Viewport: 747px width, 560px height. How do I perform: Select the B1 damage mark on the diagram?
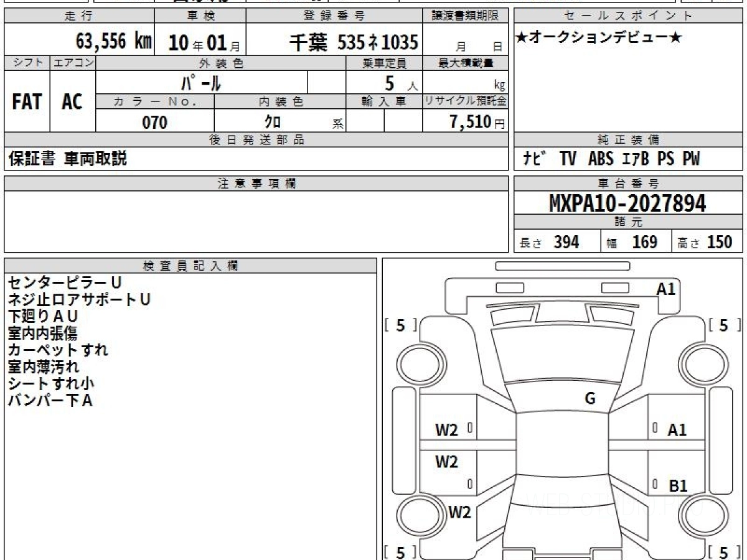tap(677, 486)
